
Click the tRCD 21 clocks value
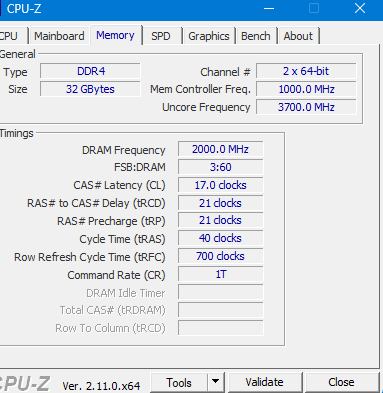[x=220, y=203]
